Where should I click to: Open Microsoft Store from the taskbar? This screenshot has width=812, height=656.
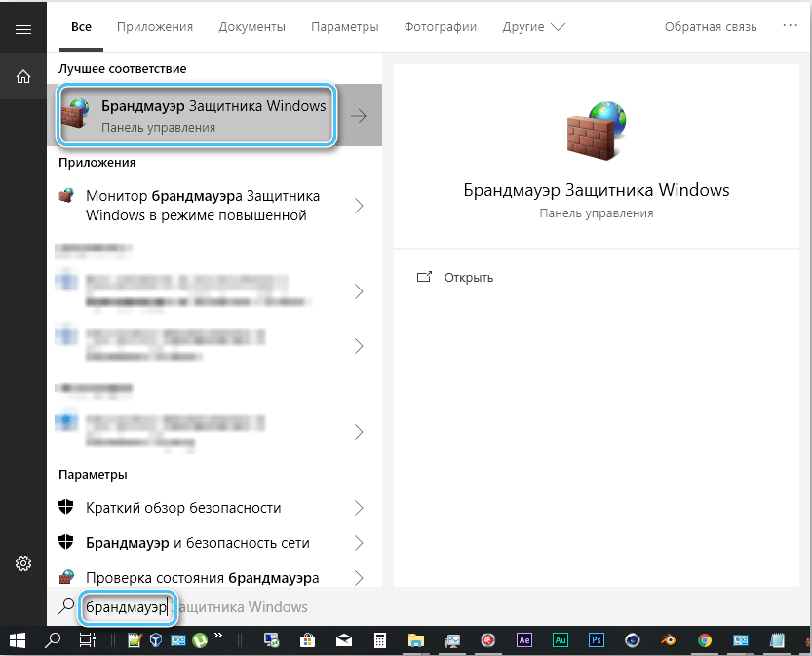point(308,640)
